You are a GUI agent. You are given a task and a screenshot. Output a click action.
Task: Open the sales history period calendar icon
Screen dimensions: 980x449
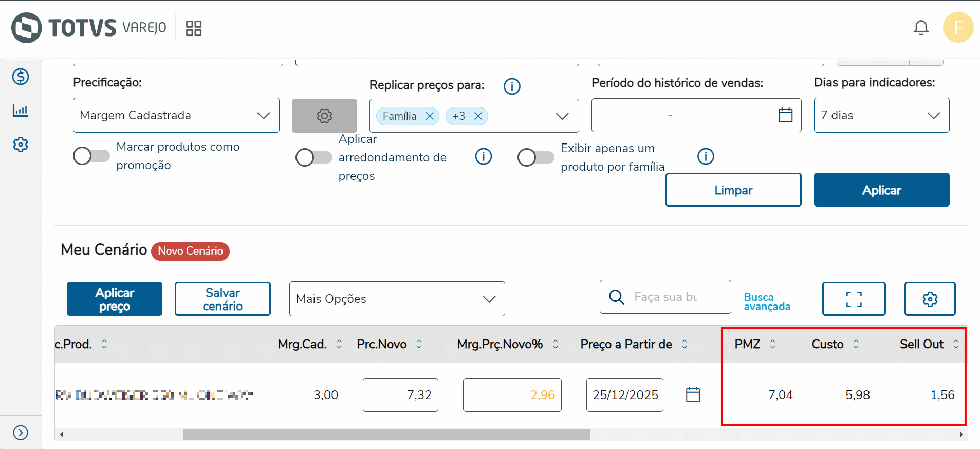pos(785,115)
